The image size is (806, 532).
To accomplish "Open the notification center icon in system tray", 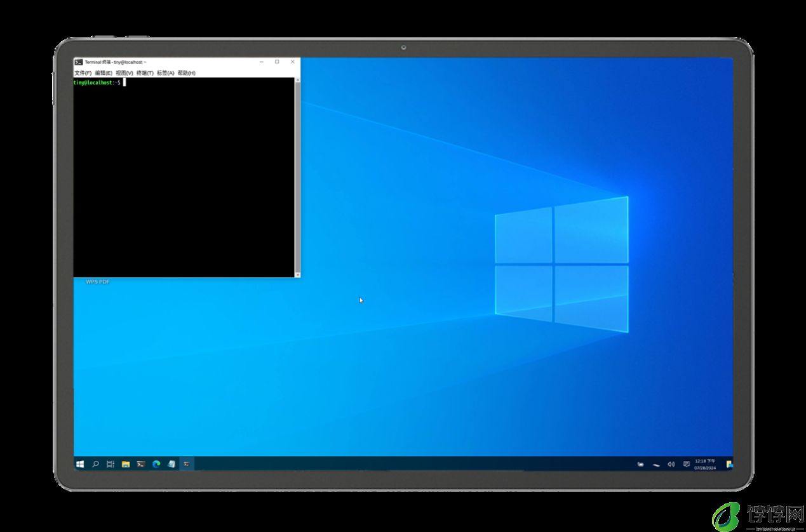I will (x=687, y=464).
